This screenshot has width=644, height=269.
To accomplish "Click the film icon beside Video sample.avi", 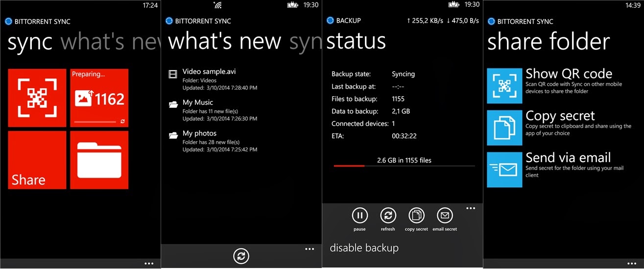I will 173,74.
